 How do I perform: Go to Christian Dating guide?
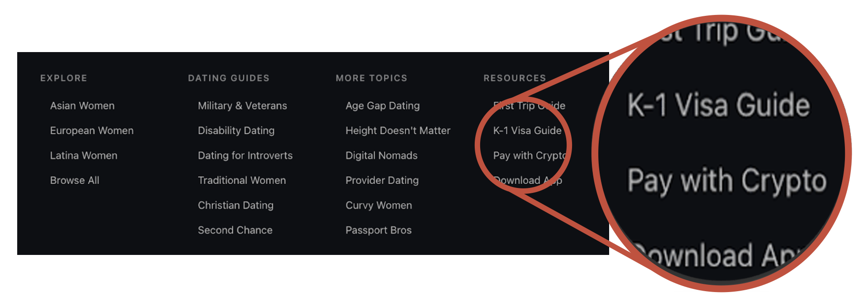tap(235, 205)
